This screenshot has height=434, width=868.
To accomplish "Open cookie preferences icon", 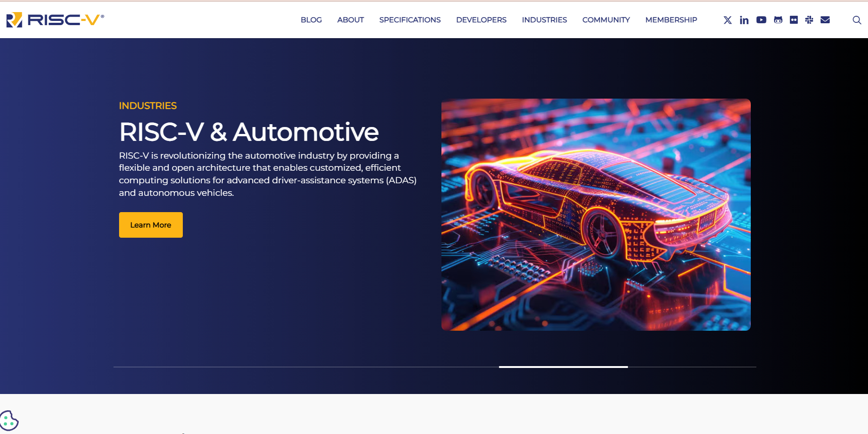I will (x=9, y=421).
